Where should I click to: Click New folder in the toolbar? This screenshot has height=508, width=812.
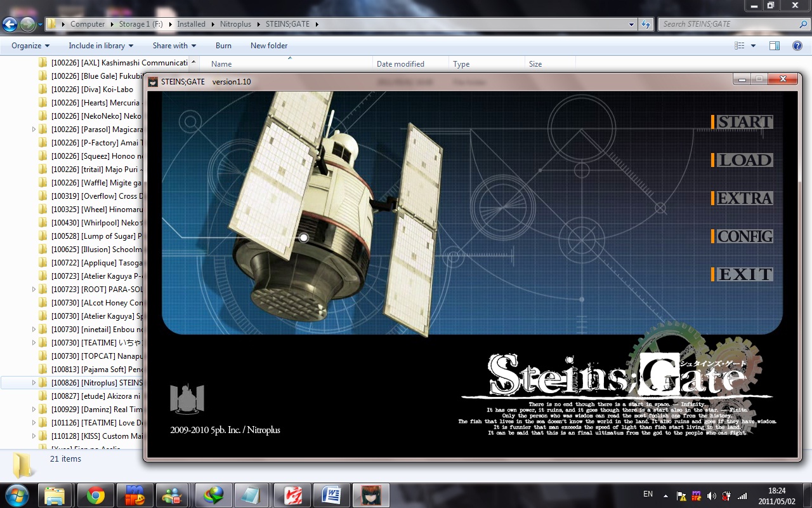tap(269, 46)
